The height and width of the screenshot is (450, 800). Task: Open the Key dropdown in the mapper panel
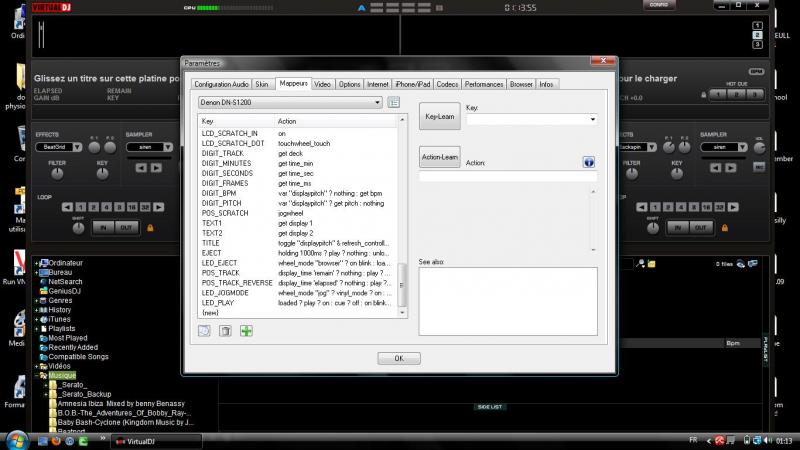(532, 119)
